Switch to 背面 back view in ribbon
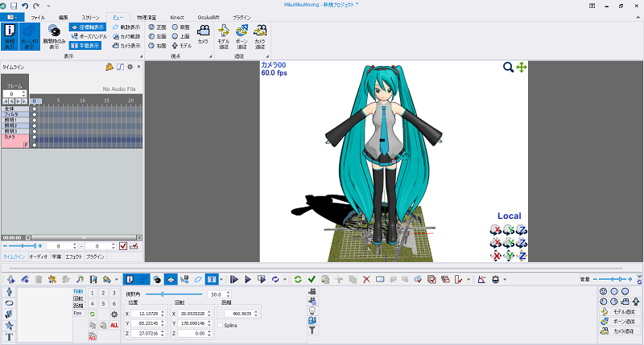This screenshot has height=345, width=644. pyautogui.click(x=180, y=27)
